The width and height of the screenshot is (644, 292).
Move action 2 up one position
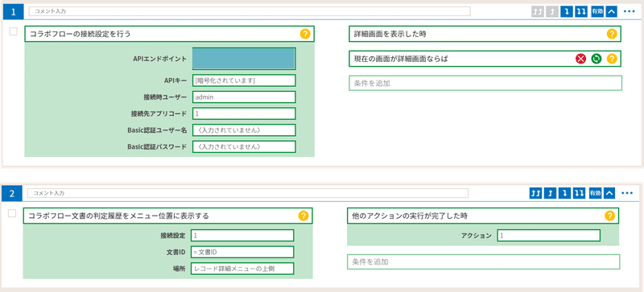[551, 192]
